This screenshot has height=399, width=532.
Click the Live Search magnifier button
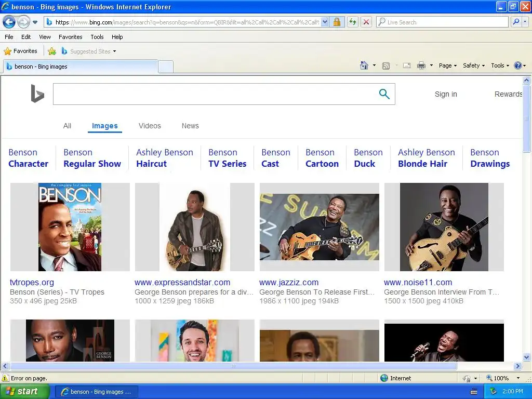pyautogui.click(x=516, y=22)
